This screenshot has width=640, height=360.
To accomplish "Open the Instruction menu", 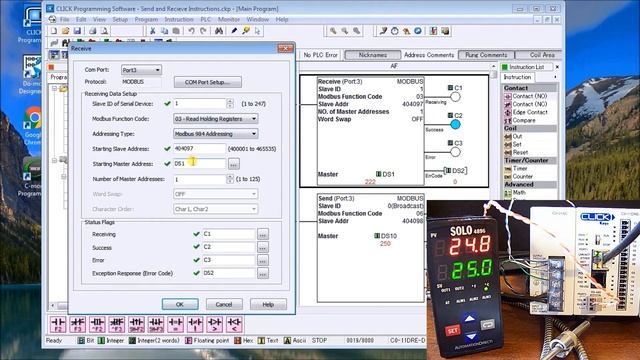I will (x=179, y=19).
